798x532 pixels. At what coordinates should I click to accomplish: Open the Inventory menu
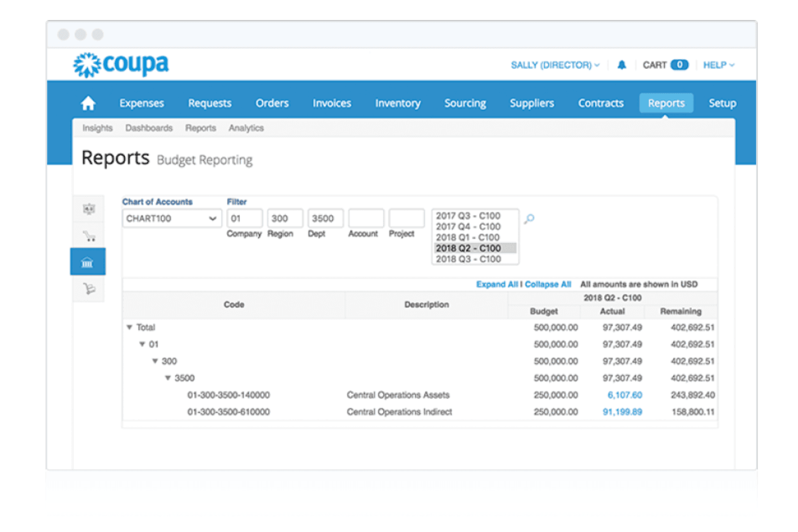click(x=398, y=103)
